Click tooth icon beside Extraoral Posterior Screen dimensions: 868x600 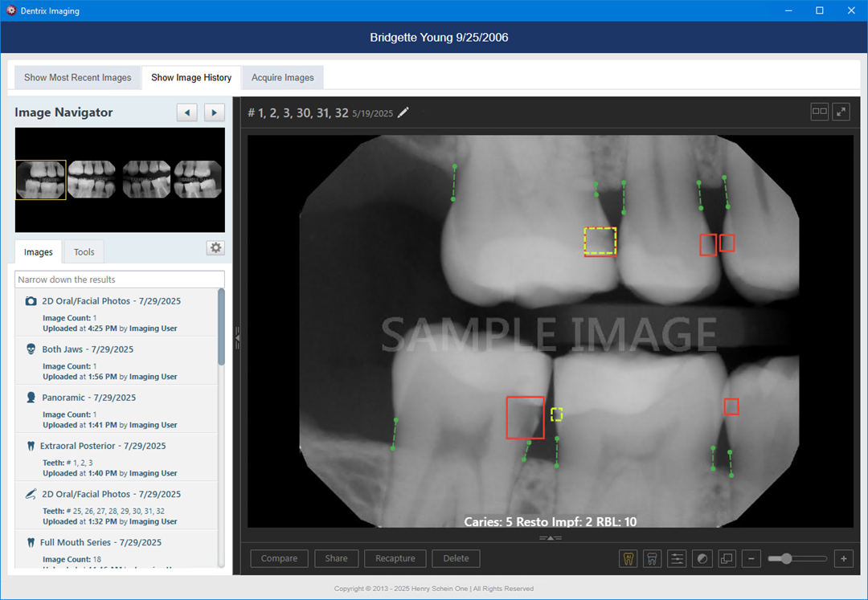(31, 446)
